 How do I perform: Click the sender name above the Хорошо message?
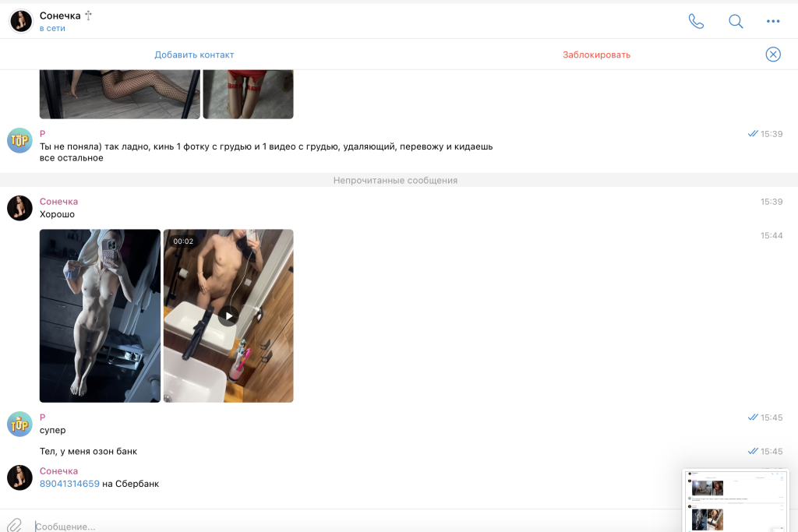tap(58, 202)
